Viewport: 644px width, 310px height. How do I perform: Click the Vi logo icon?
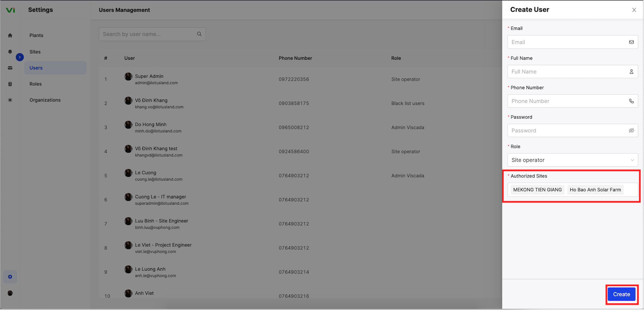point(10,10)
